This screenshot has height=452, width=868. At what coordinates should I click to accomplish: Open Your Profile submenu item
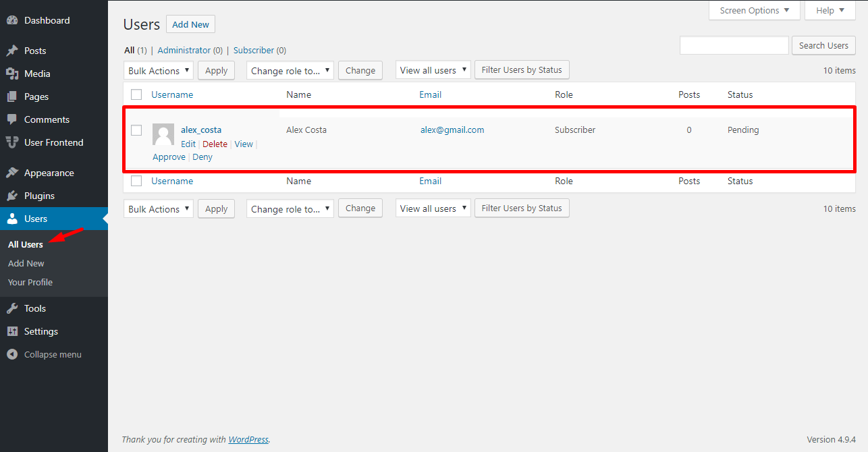[30, 282]
